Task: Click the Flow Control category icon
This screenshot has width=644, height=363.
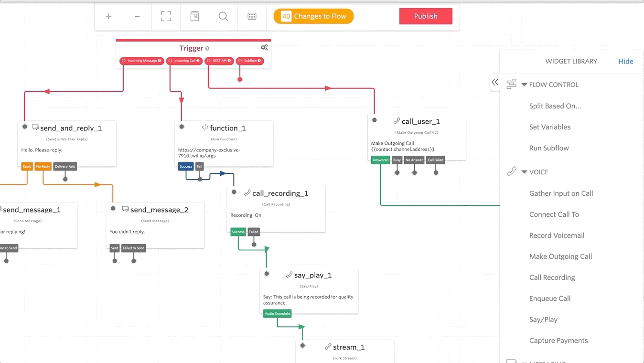Action: 511,84
